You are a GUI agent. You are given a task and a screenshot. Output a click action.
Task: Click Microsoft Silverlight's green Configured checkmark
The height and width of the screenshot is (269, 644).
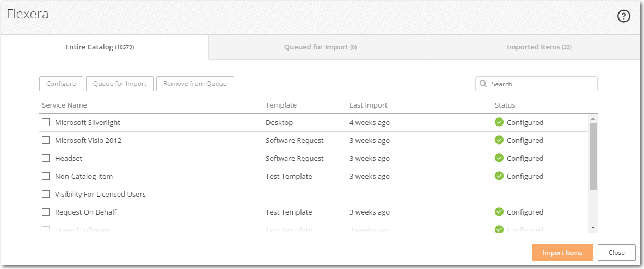pos(499,122)
